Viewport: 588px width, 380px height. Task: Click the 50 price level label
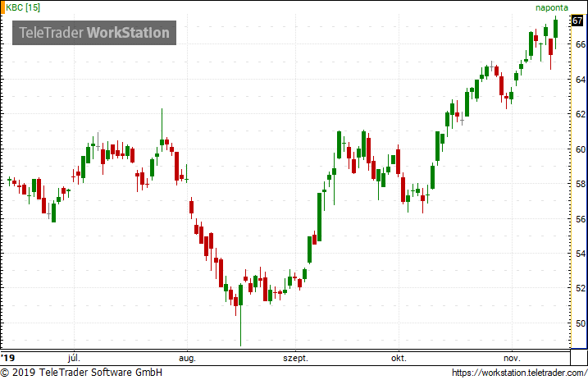pos(581,323)
